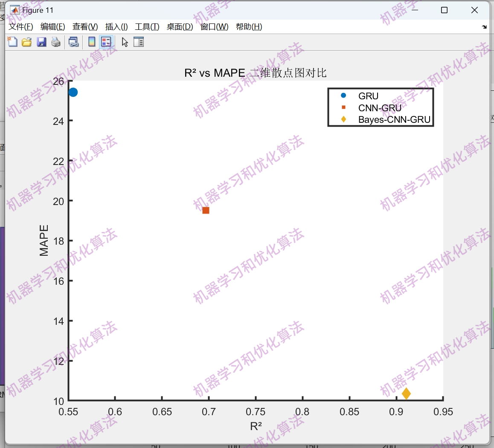Create a new figure

pos(13,42)
